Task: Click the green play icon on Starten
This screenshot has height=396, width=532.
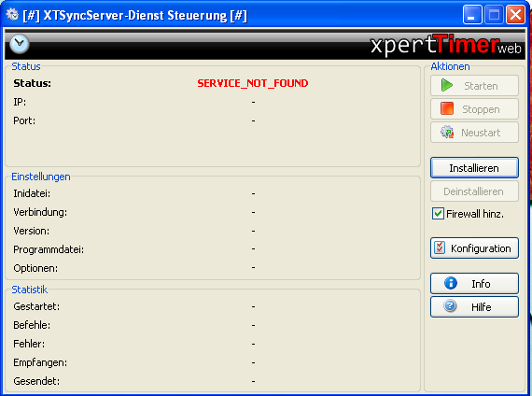Action: click(x=447, y=85)
